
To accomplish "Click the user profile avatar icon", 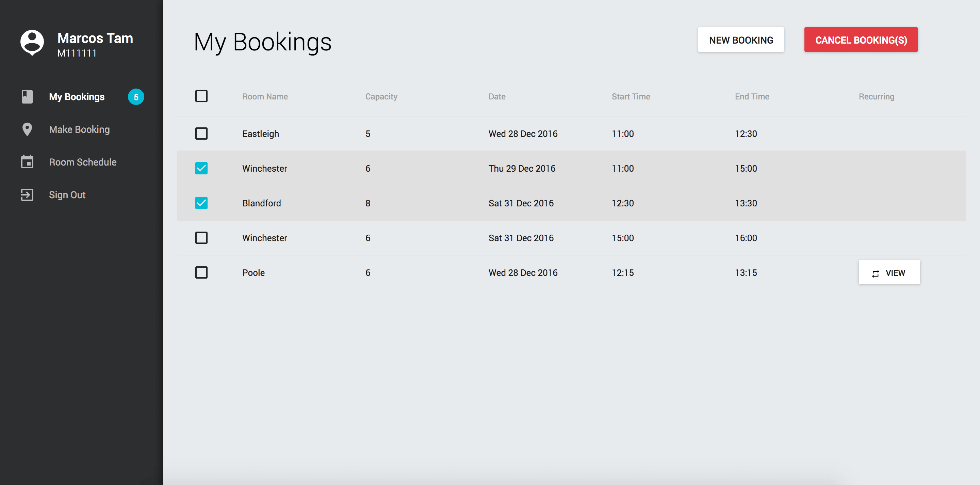I will 32,42.
